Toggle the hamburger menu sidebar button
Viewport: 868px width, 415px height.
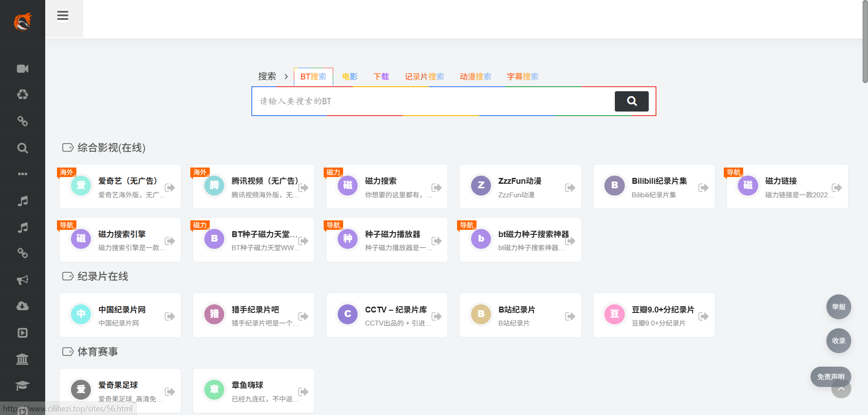tap(63, 16)
